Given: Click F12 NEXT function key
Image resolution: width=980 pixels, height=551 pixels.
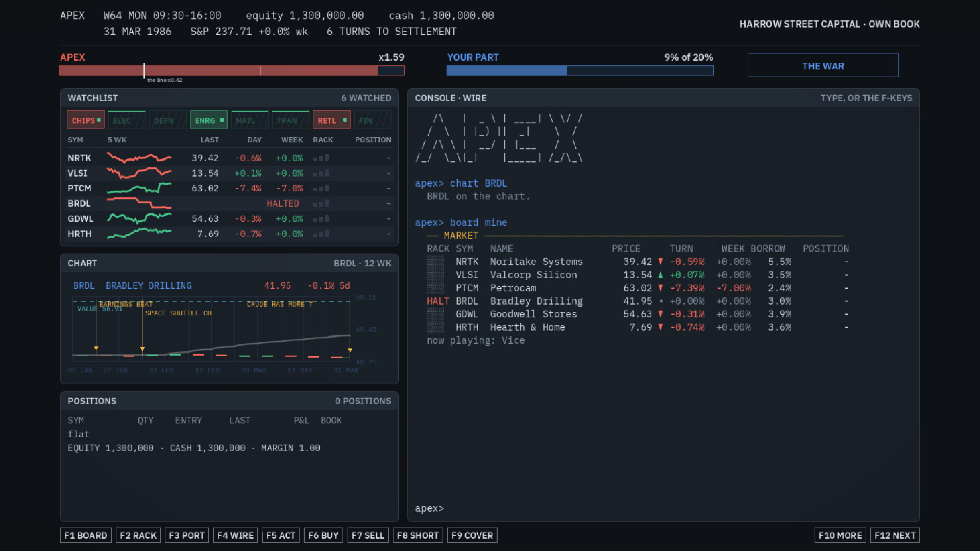Looking at the screenshot, I should 895,535.
